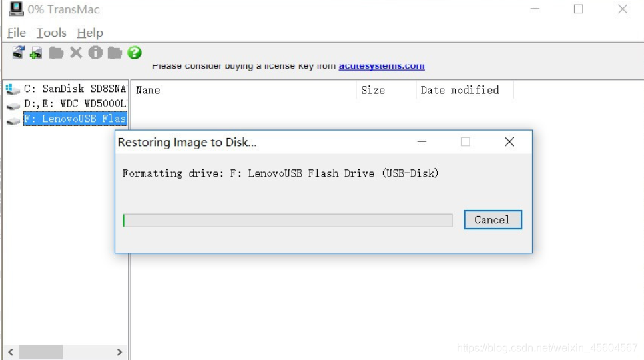Click the TransMac app icon in title bar
The width and height of the screenshot is (644, 360).
point(16,9)
